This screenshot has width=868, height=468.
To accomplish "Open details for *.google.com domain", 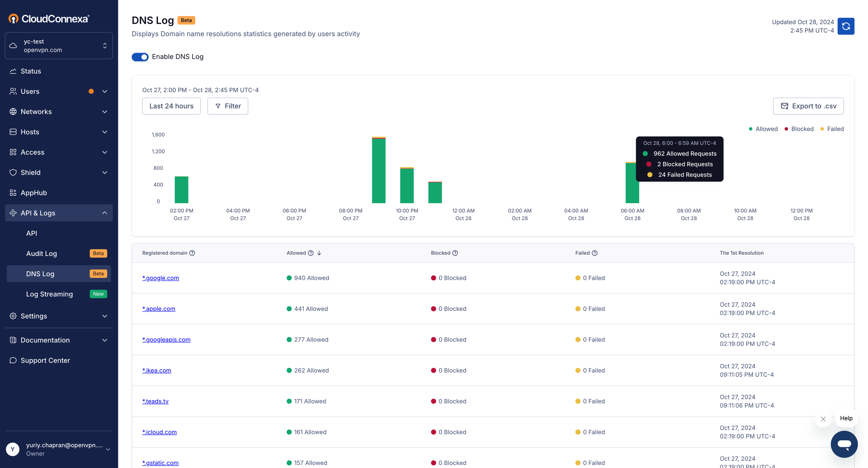I will (160, 278).
